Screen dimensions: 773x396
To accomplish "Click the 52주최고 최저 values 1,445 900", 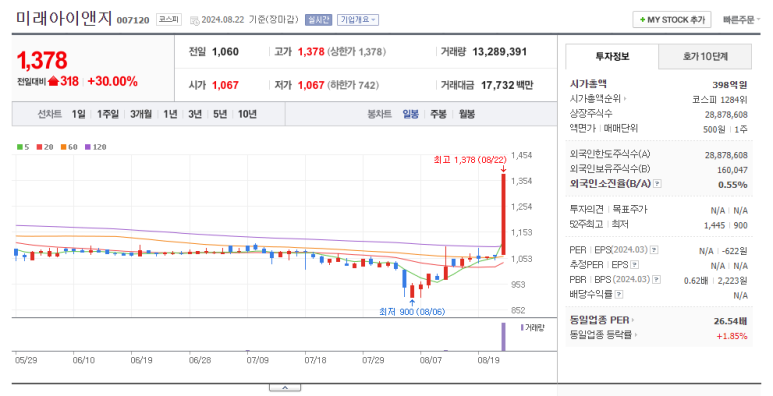I will click(726, 225).
